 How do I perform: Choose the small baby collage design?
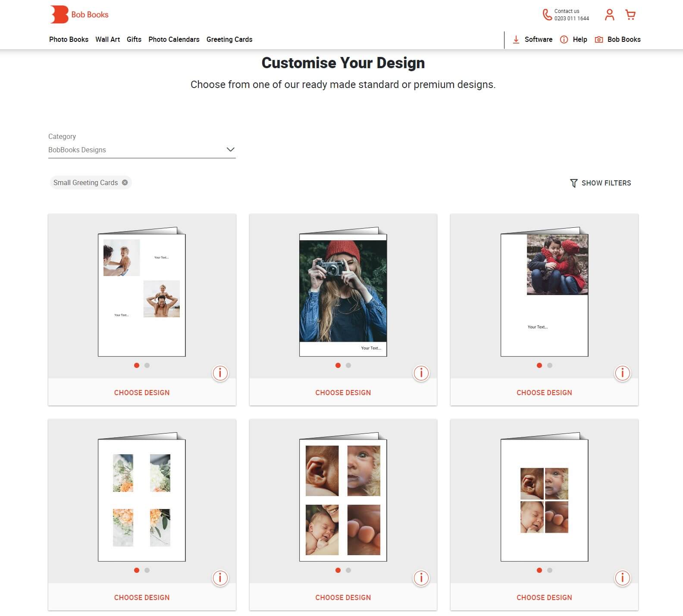pos(544,597)
